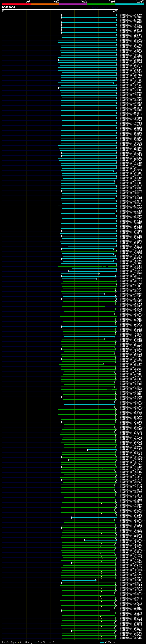Click the orange ~40% identity legend segment

pos(45,4)
